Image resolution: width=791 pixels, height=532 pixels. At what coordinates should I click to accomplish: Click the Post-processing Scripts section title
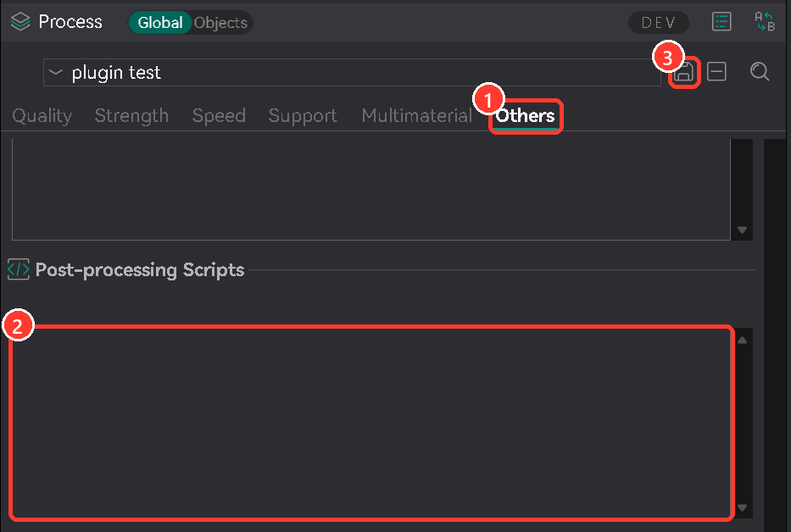point(140,270)
